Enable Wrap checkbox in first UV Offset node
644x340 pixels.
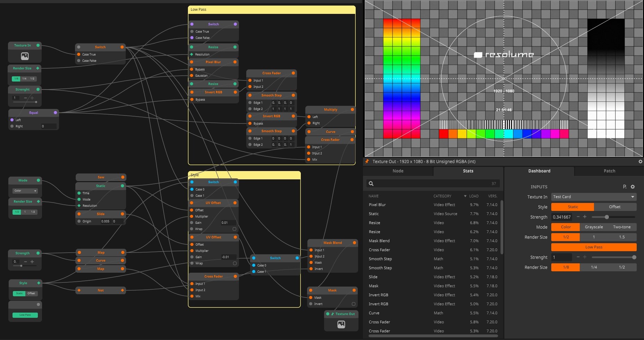click(234, 229)
